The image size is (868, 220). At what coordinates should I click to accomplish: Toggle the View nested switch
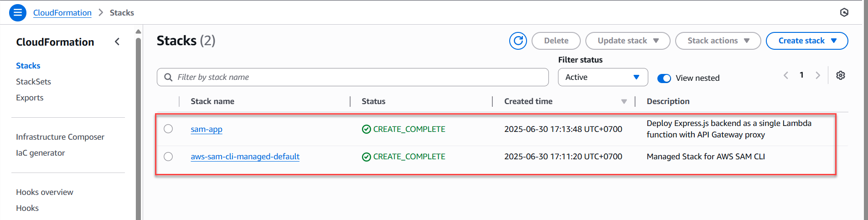664,78
